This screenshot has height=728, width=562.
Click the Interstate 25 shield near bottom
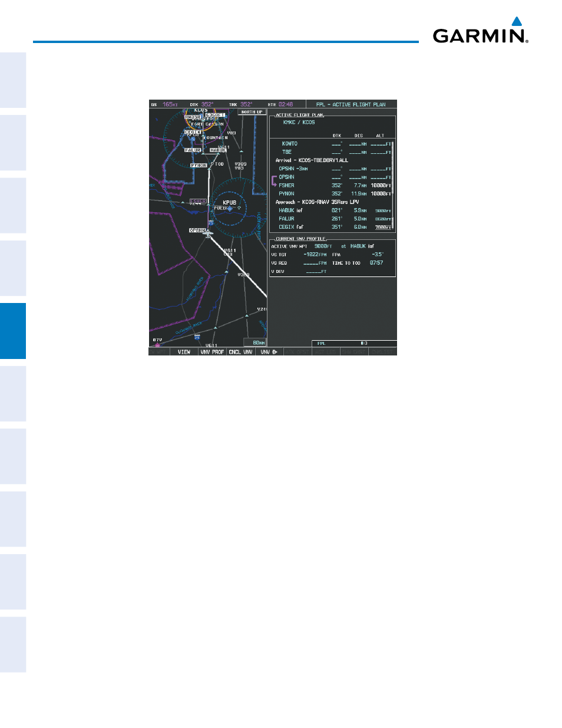pyautogui.click(x=197, y=337)
